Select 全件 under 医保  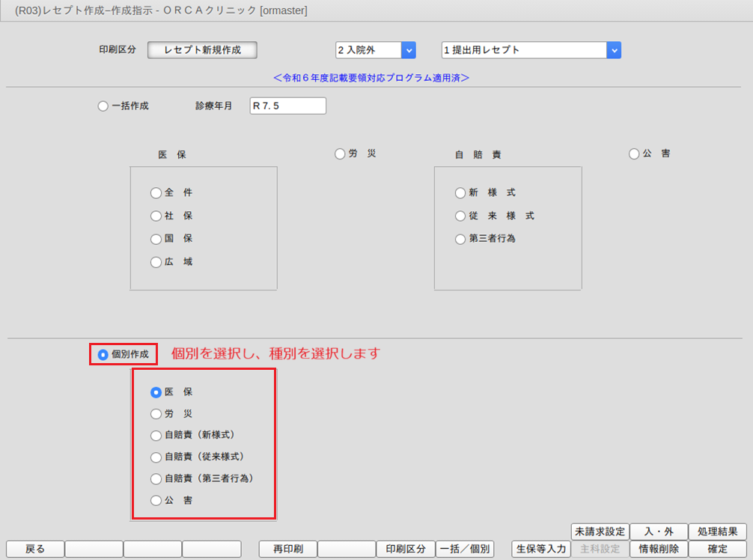pos(156,192)
